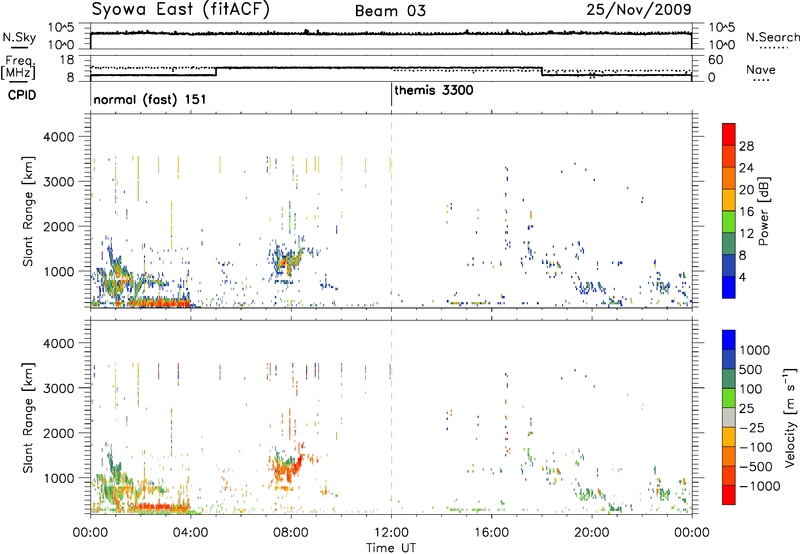800x554 pixels.
Task: Click the 'Nave' legend label
Action: click(760, 69)
